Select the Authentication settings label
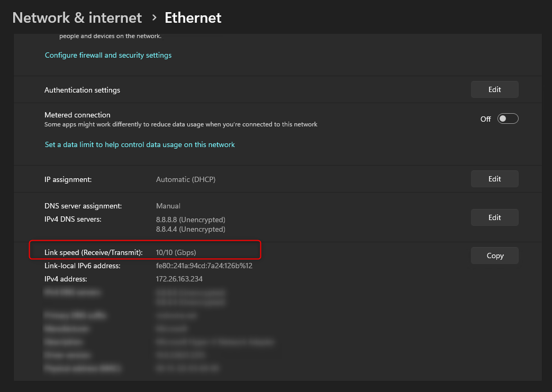552x392 pixels. pyautogui.click(x=82, y=90)
